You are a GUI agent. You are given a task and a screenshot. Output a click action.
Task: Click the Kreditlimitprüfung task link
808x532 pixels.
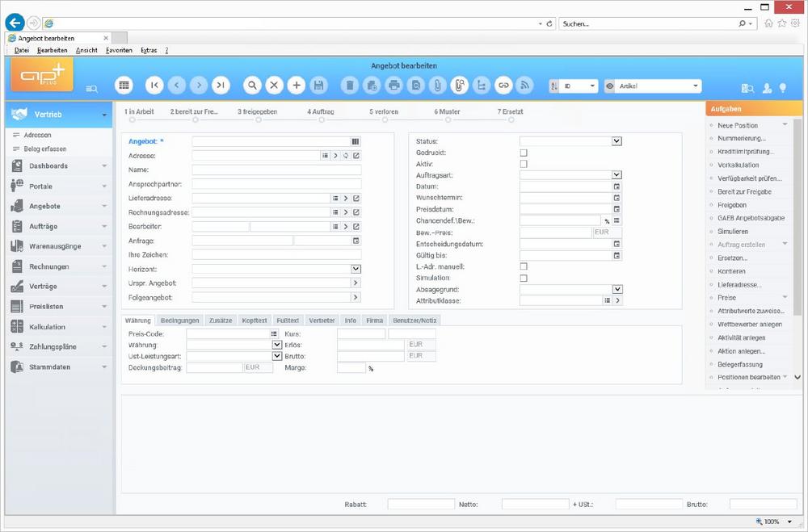[x=745, y=152]
